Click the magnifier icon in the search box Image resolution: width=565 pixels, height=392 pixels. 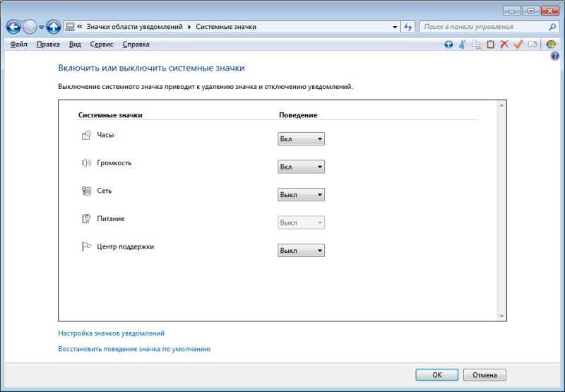[552, 27]
